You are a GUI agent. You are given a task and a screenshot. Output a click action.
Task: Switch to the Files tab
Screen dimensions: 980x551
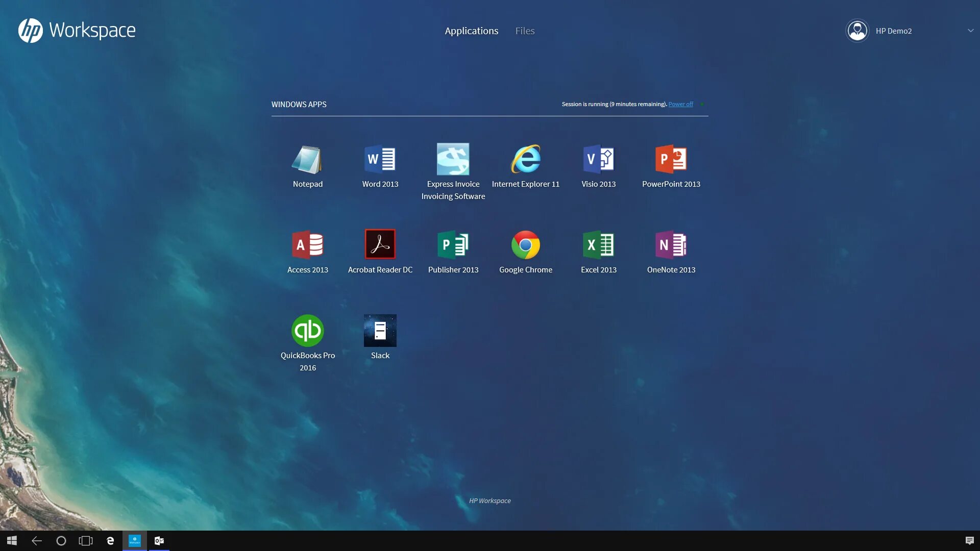pos(525,31)
